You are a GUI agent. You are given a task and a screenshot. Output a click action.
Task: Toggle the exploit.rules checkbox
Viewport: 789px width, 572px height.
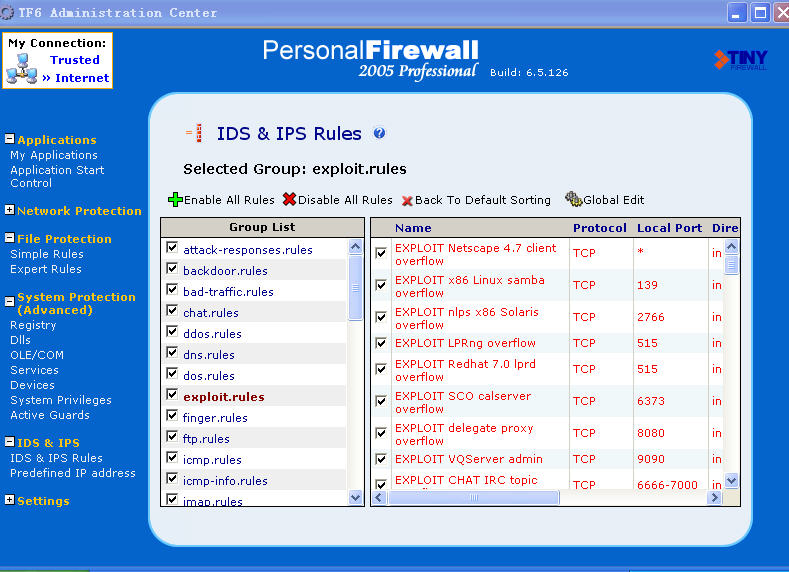coord(172,394)
